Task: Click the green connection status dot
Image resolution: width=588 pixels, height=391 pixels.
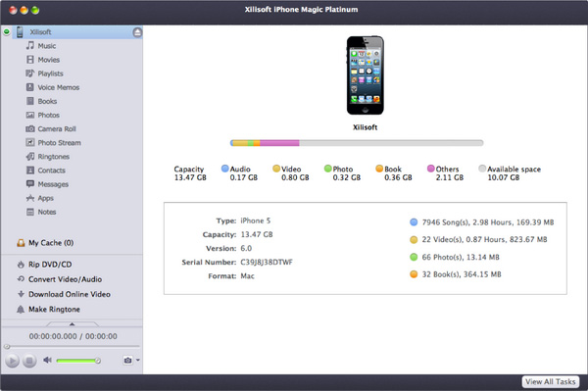Action: pyautogui.click(x=7, y=32)
